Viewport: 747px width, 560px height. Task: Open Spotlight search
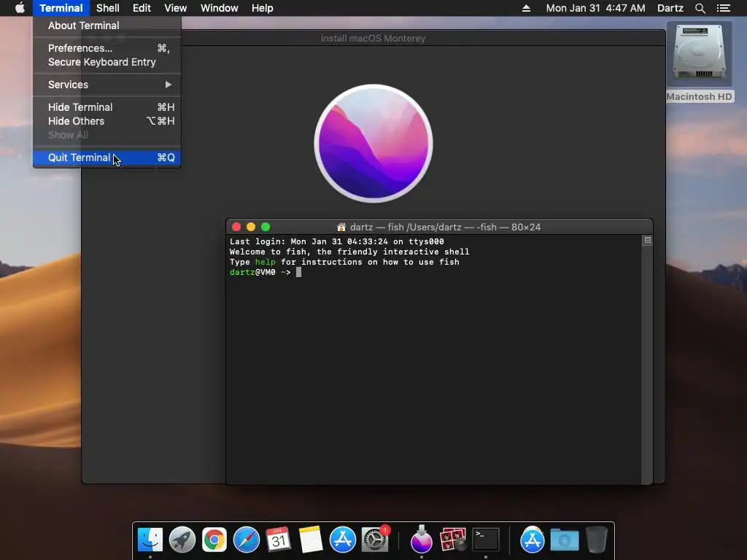(x=700, y=8)
